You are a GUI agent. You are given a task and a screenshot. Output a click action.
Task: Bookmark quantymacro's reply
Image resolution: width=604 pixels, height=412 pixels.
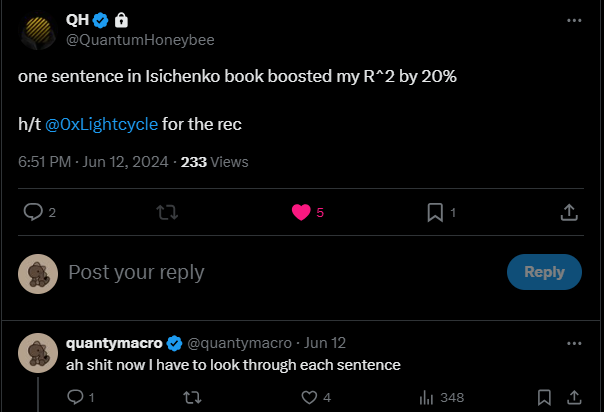pos(544,397)
